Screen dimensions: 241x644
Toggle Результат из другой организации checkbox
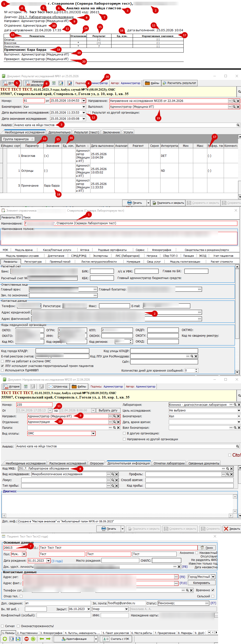tap(89, 112)
